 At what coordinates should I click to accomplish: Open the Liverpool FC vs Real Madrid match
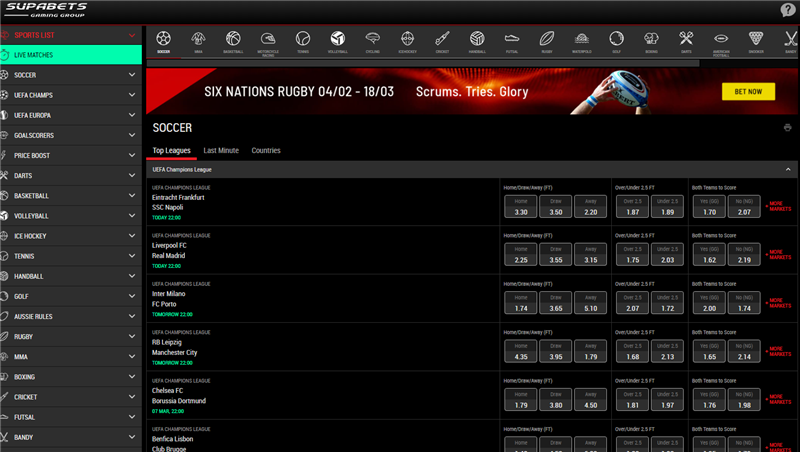coord(169,250)
